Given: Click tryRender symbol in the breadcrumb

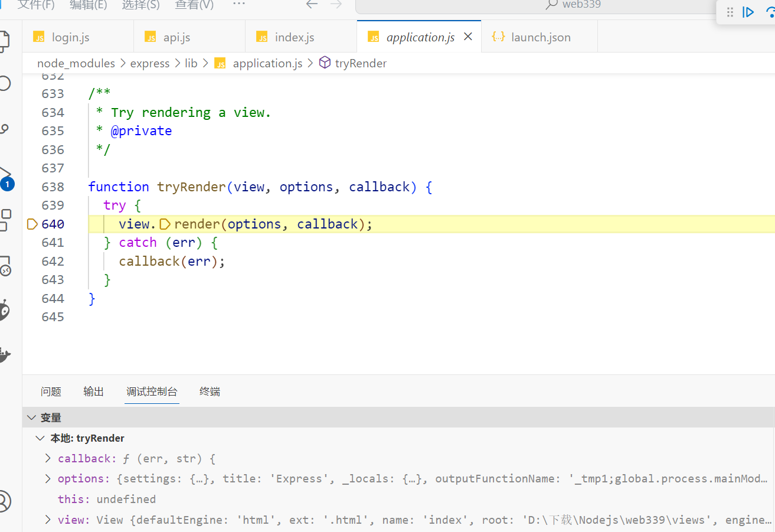Looking at the screenshot, I should click(361, 63).
